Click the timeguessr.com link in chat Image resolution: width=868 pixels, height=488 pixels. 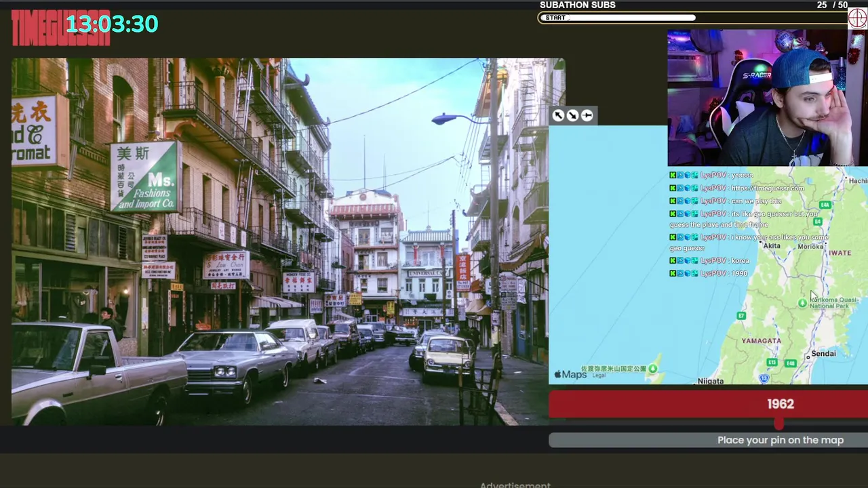pyautogui.click(x=767, y=188)
